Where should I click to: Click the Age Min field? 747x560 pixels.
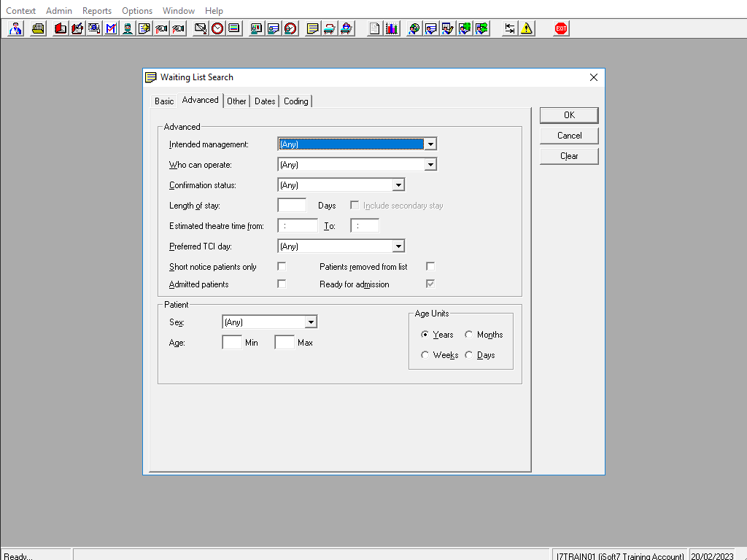point(232,343)
